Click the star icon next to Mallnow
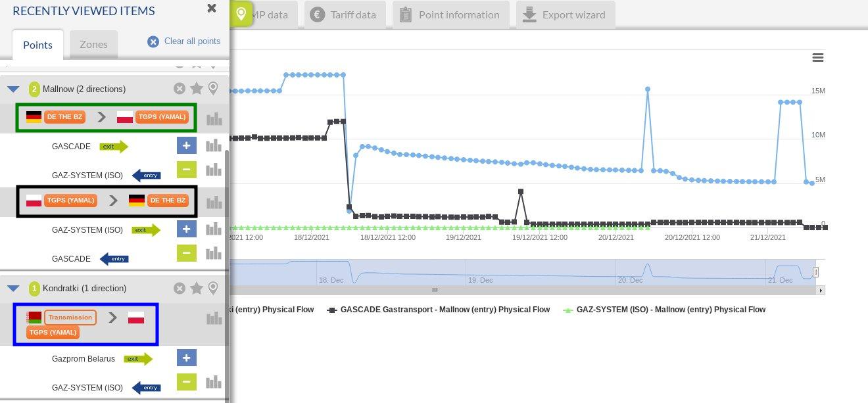 (196, 89)
